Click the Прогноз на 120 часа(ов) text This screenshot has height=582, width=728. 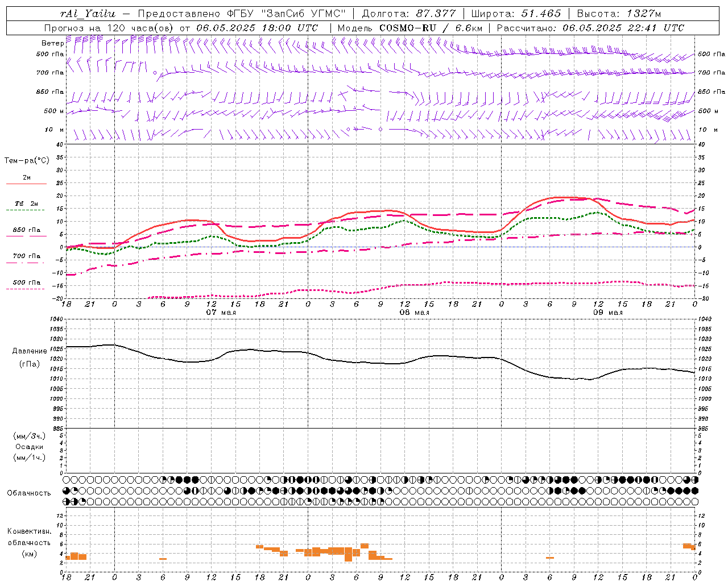[110, 28]
